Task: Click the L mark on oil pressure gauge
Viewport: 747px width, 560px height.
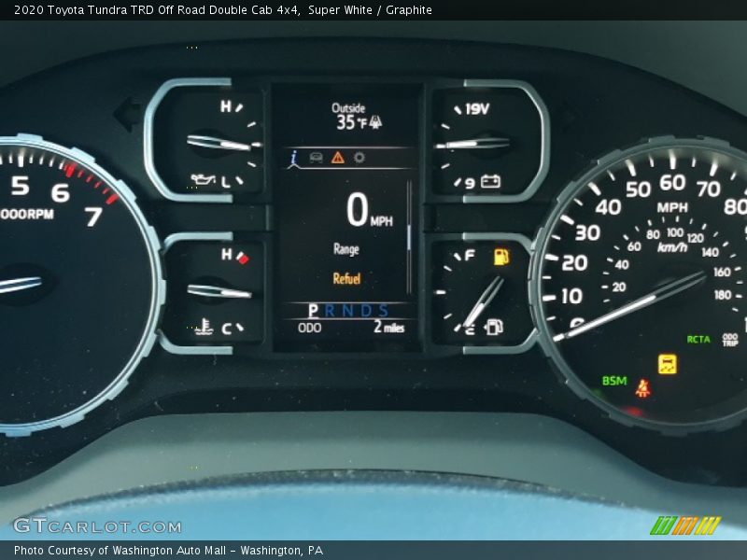Action: (x=226, y=181)
